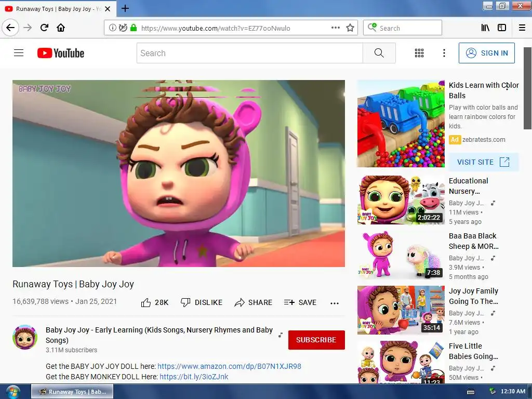Reload the page with the refresh icon
Screen dimensions: 532x399
[44, 28]
